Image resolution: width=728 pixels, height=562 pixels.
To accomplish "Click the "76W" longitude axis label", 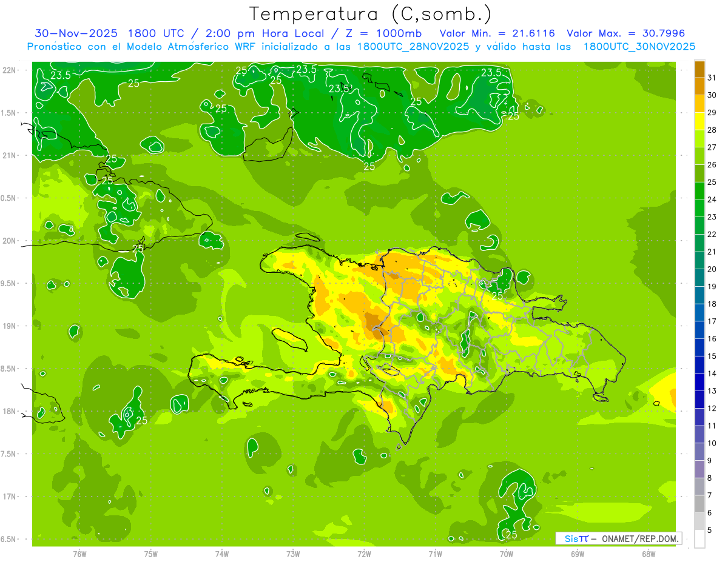I will coord(79,554).
